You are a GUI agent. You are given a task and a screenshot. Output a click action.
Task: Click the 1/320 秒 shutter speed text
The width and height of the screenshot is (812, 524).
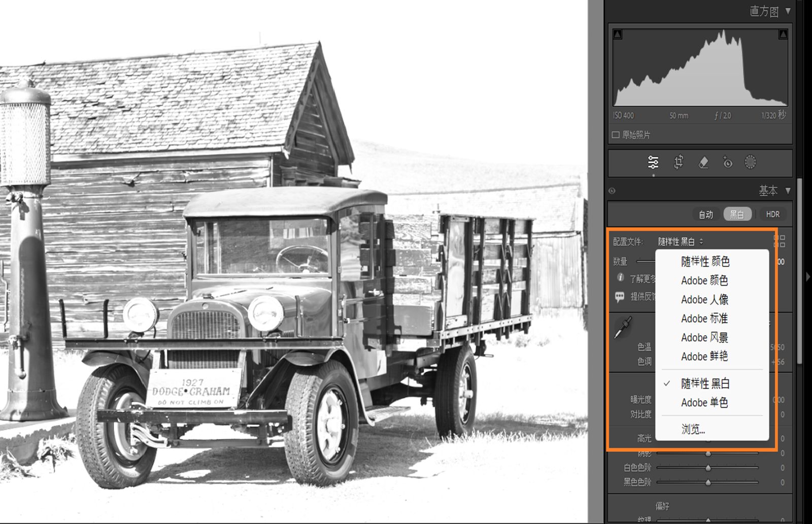coord(773,115)
